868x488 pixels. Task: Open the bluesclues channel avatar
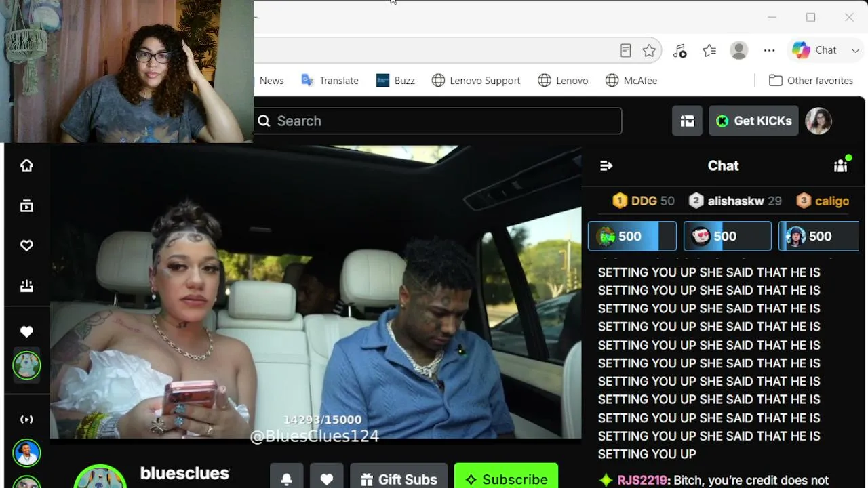point(100,476)
